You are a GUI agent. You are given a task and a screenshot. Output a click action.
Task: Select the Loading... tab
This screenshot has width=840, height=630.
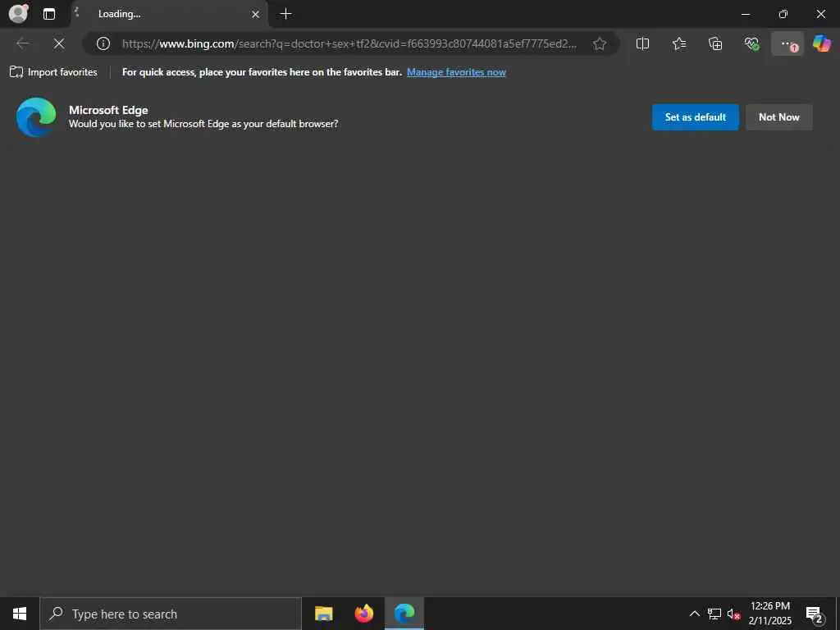click(x=169, y=14)
